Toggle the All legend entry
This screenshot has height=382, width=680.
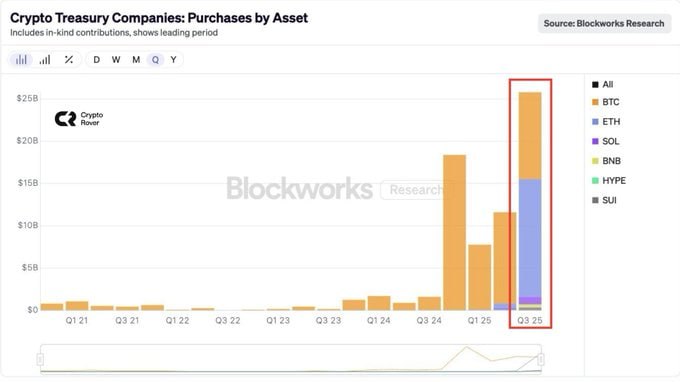pos(603,85)
